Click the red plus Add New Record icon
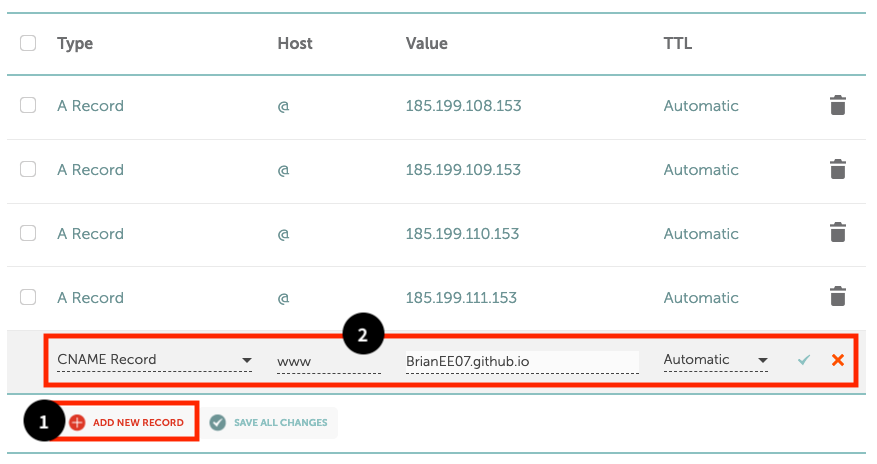877x464 pixels. tap(77, 423)
